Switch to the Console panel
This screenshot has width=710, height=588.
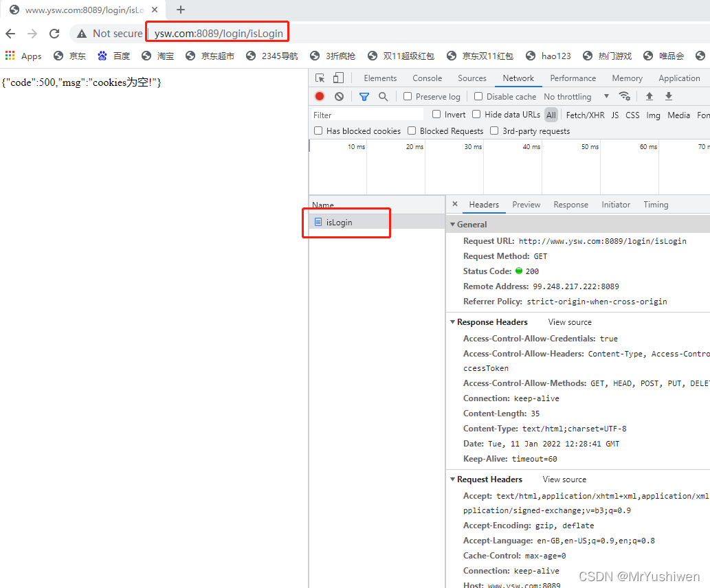(x=427, y=78)
